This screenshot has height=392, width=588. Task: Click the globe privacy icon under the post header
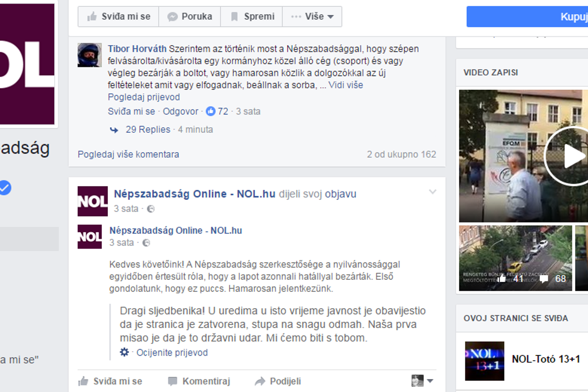coord(151,209)
